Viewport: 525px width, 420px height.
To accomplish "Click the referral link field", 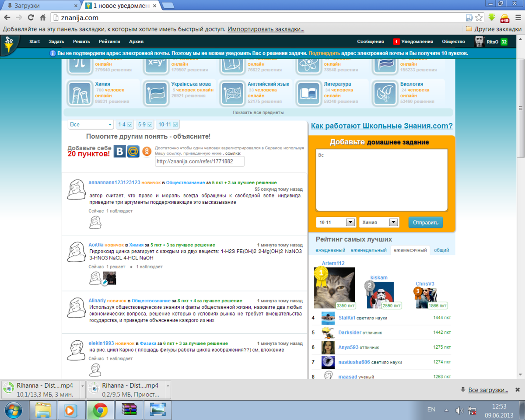I will pos(199,161).
